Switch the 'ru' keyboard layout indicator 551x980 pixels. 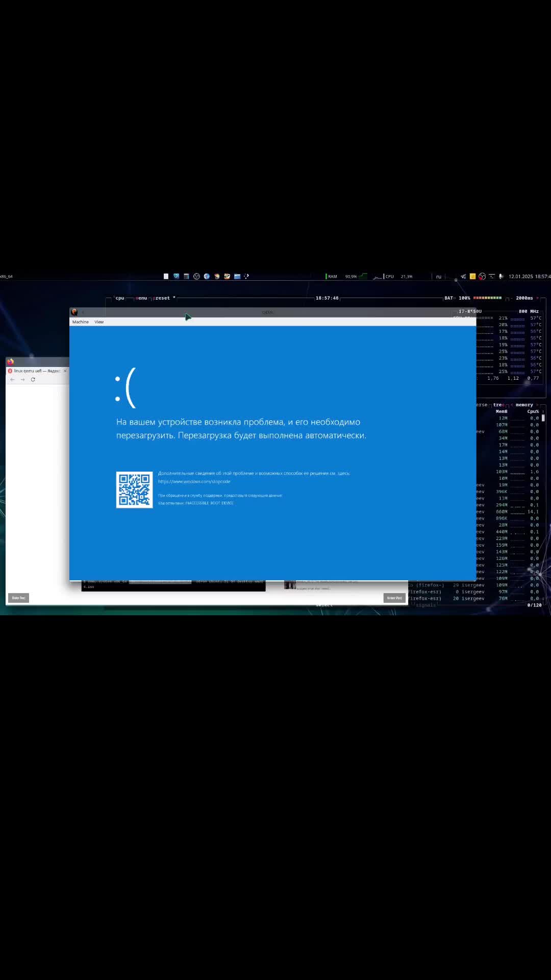click(438, 277)
